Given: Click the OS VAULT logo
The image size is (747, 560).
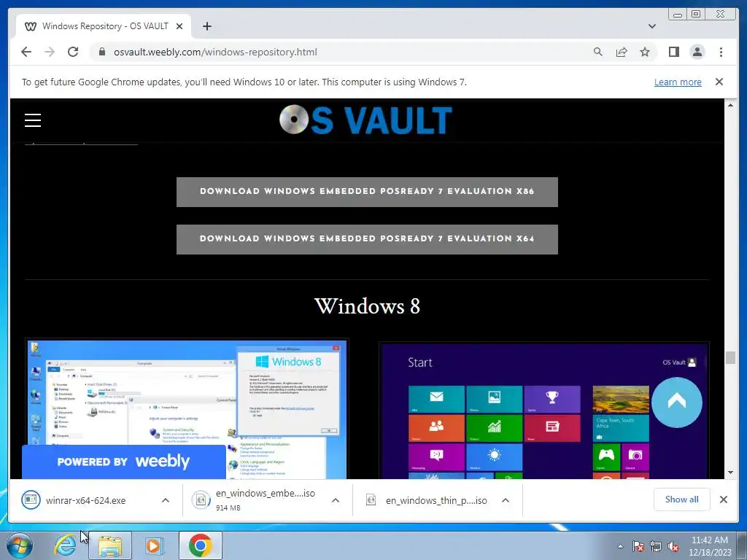Looking at the screenshot, I should coord(366,120).
